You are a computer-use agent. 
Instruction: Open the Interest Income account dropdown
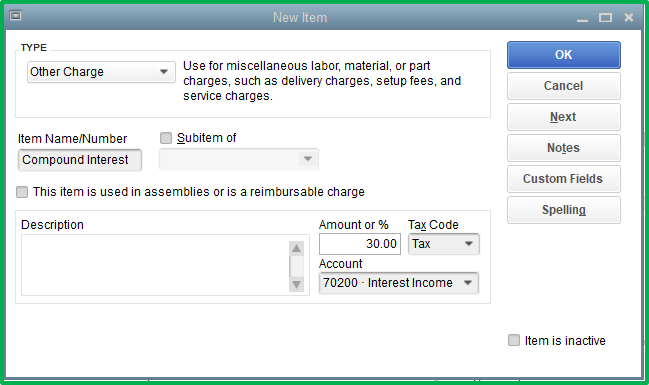point(399,283)
